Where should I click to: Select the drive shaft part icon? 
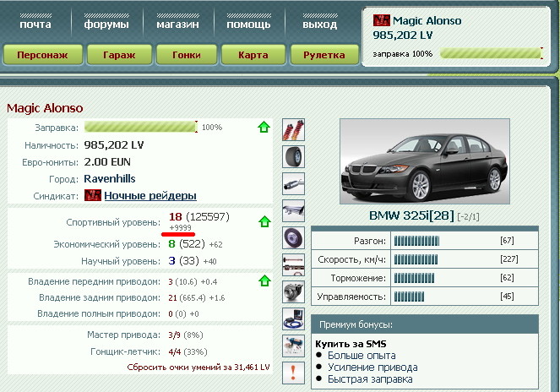[x=293, y=264]
